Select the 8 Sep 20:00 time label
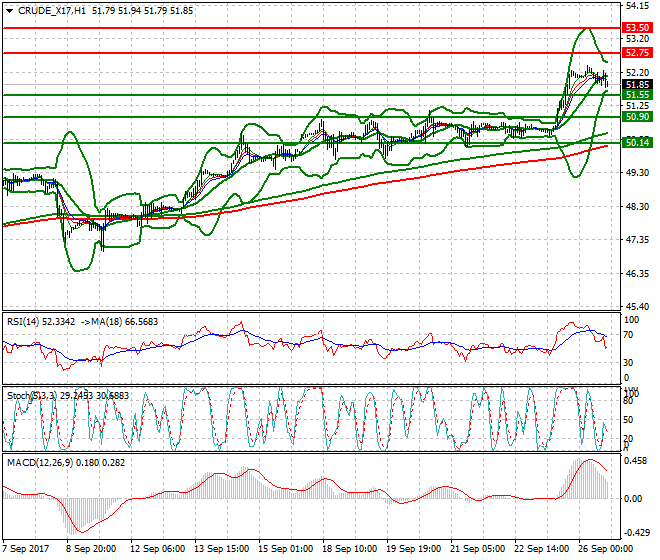The image size is (660, 560). (91, 549)
